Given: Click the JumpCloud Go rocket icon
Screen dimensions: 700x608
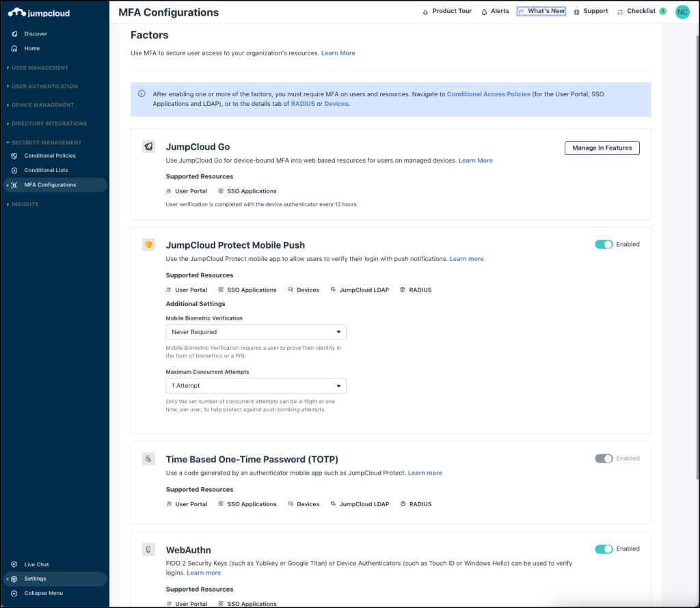Looking at the screenshot, I should click(148, 147).
